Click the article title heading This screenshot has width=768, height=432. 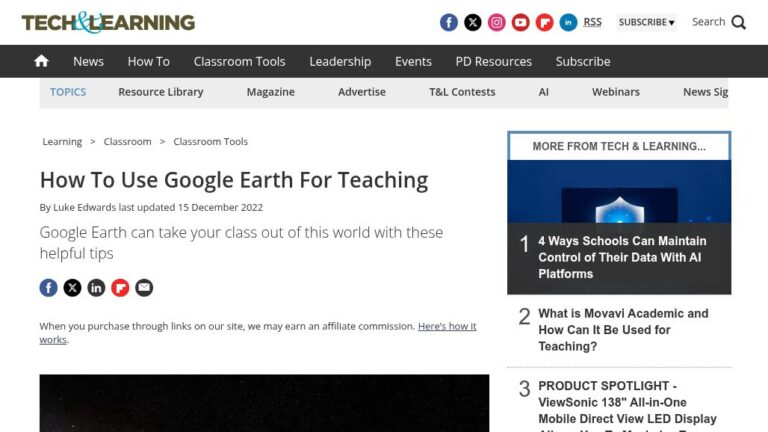coord(234,180)
